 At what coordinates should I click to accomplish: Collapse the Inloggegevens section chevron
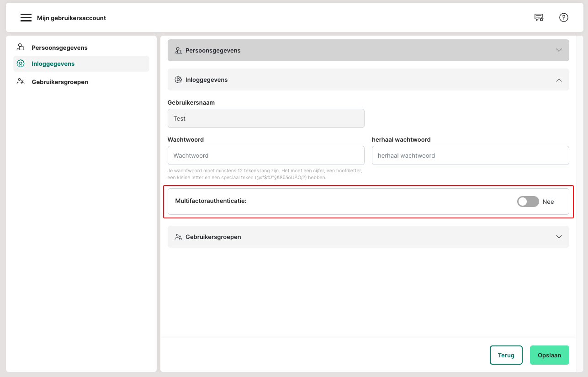[558, 80]
